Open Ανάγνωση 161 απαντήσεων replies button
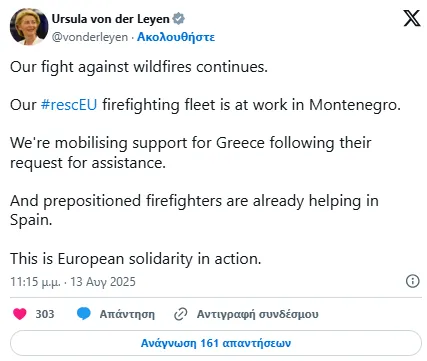The image size is (427, 361). pyautogui.click(x=216, y=343)
